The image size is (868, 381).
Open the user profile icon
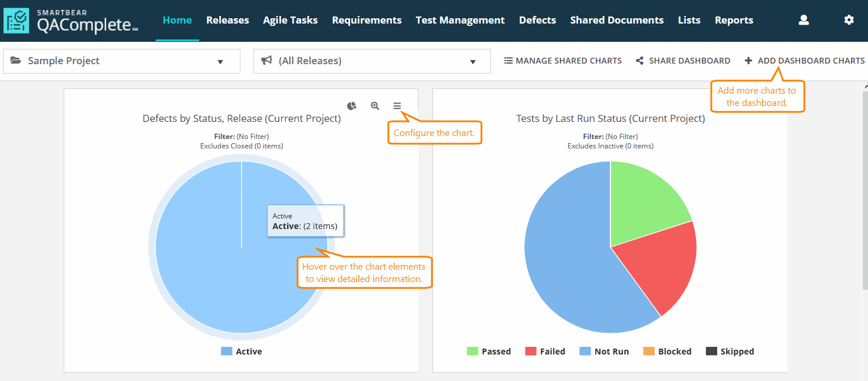(x=803, y=19)
